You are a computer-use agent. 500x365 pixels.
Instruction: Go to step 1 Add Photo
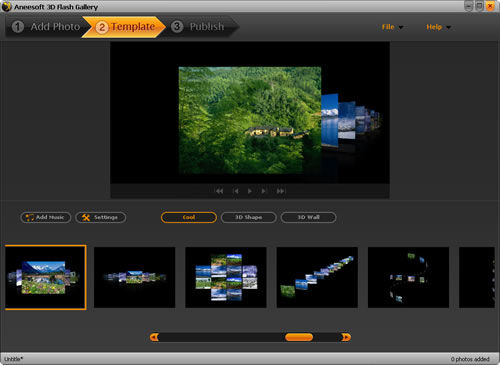coord(46,27)
